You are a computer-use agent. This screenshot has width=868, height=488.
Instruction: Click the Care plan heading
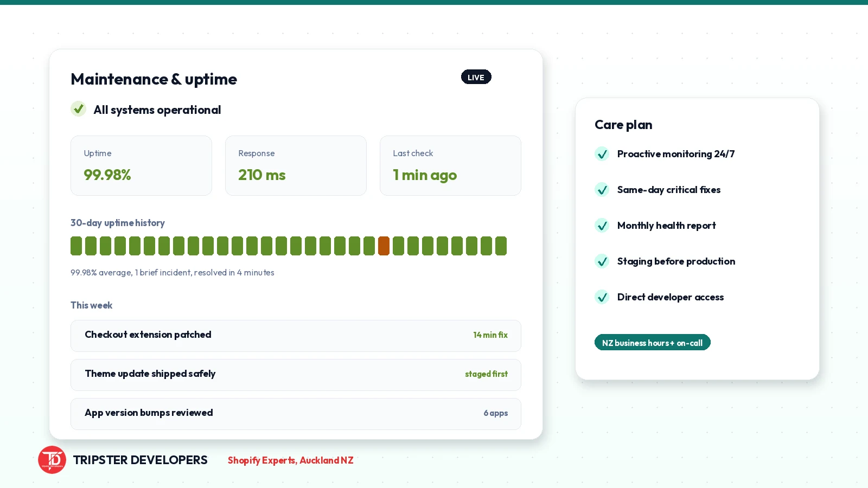pyautogui.click(x=623, y=125)
